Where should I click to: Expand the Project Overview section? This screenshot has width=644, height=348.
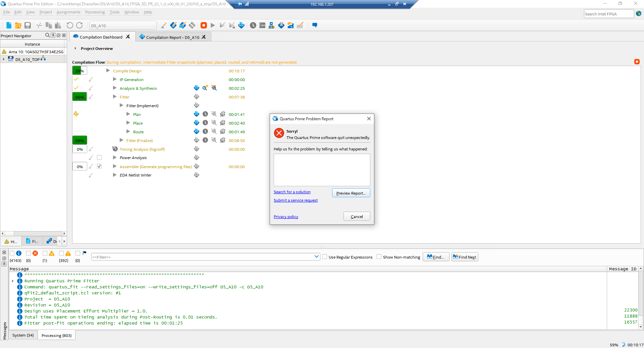pyautogui.click(x=75, y=49)
